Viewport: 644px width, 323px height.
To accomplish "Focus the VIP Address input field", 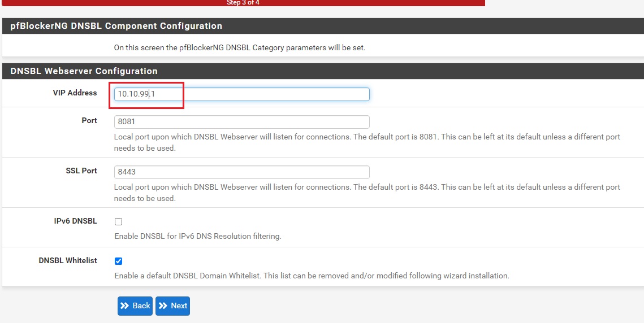I will [x=242, y=94].
